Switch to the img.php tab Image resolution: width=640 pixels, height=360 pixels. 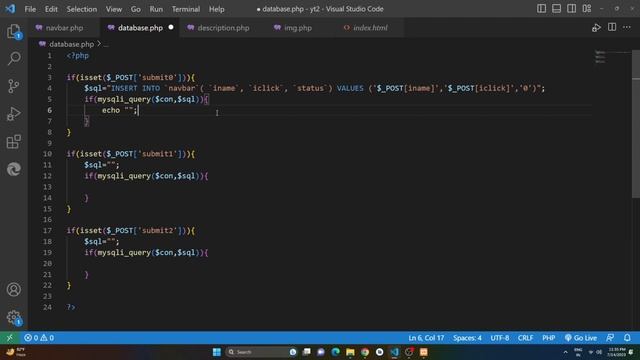tap(298, 28)
